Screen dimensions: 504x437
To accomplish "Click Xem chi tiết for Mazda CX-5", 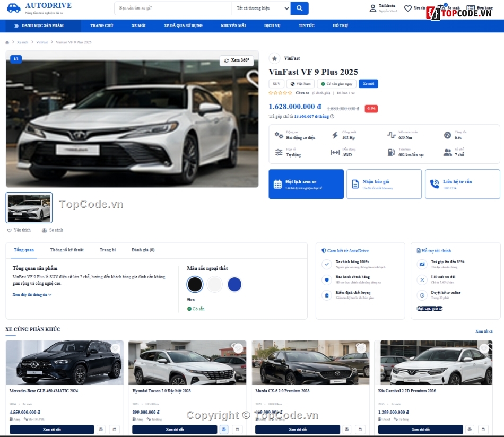I will coord(298,429).
